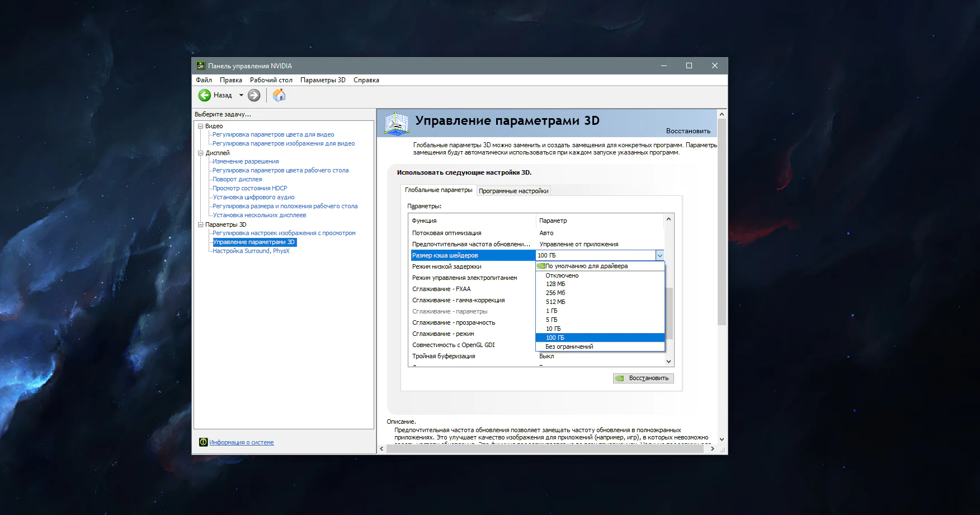
Task: Open 'Информация о системе' link
Action: click(241, 442)
